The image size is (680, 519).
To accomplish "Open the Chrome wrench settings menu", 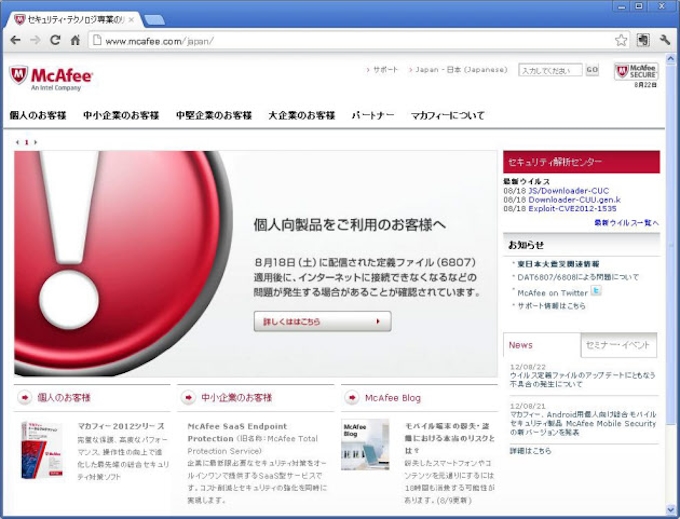I will tap(665, 40).
